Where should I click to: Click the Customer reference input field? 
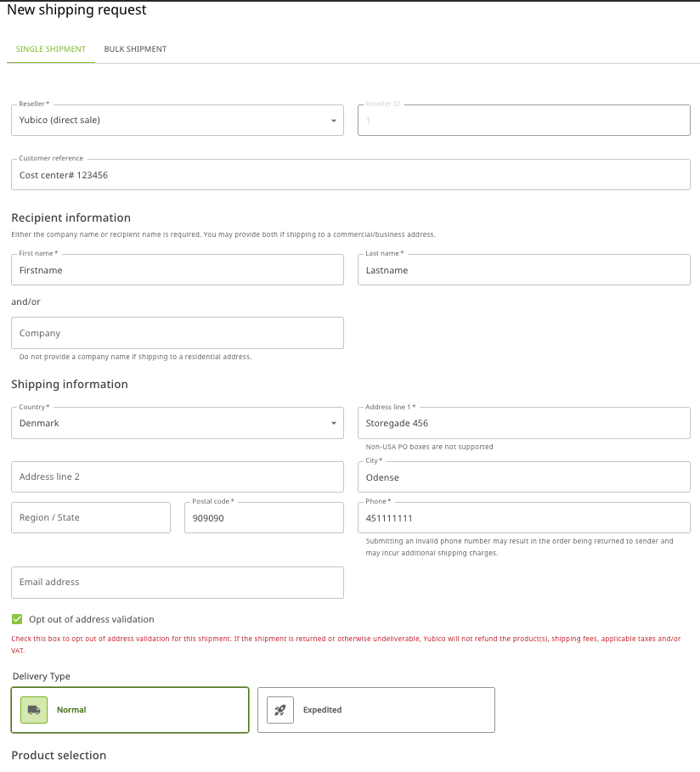tap(350, 175)
